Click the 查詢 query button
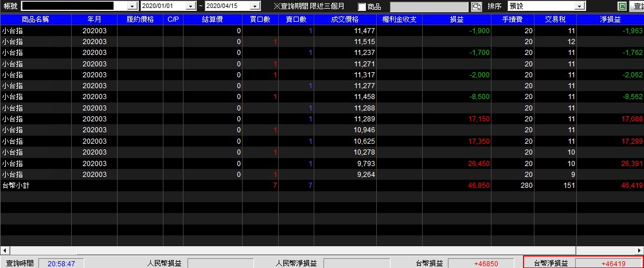 638,6
